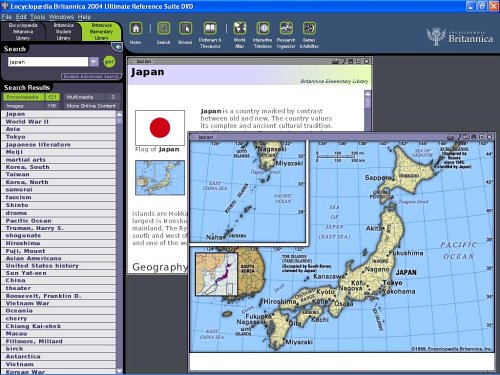Open Chiang Kai-shek search result
Screen dimensions: 500x375
pyautogui.click(x=59, y=326)
